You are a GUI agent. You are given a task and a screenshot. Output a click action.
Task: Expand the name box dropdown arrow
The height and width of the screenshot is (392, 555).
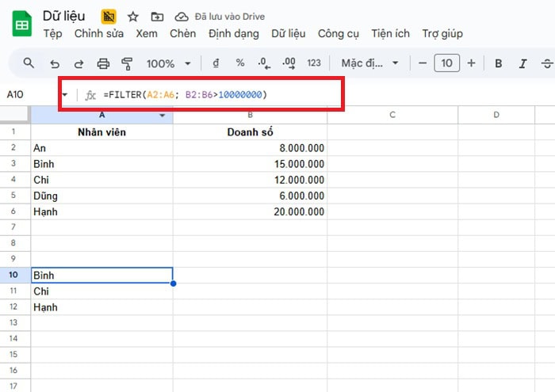pos(64,94)
